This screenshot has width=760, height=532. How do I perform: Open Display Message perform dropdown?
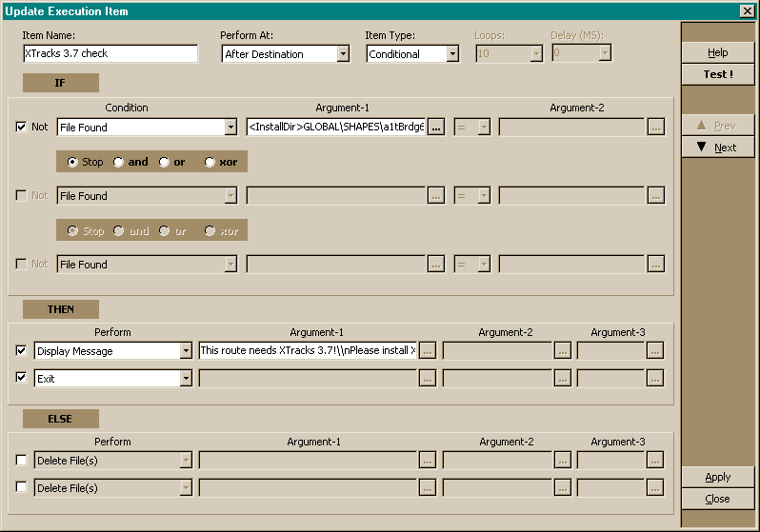coord(186,351)
